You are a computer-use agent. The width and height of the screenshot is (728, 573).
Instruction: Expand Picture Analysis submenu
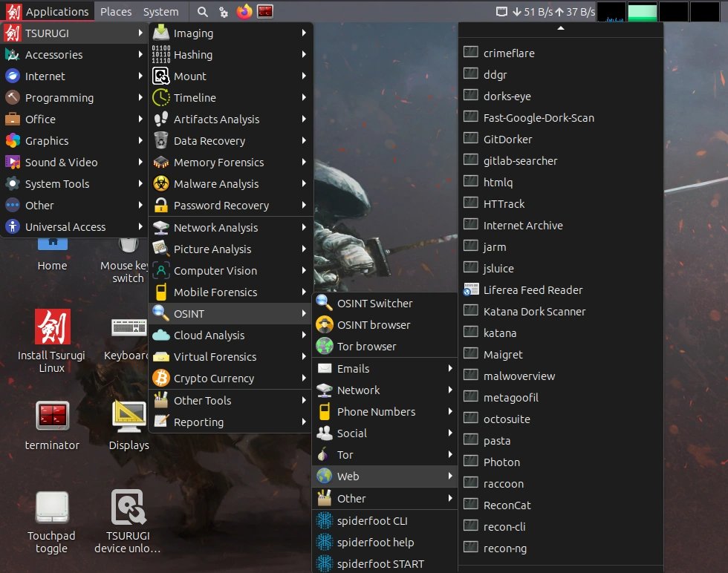pos(230,249)
